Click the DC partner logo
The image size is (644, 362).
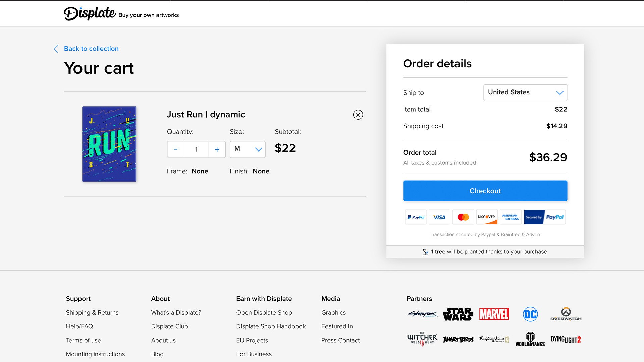coord(530,314)
